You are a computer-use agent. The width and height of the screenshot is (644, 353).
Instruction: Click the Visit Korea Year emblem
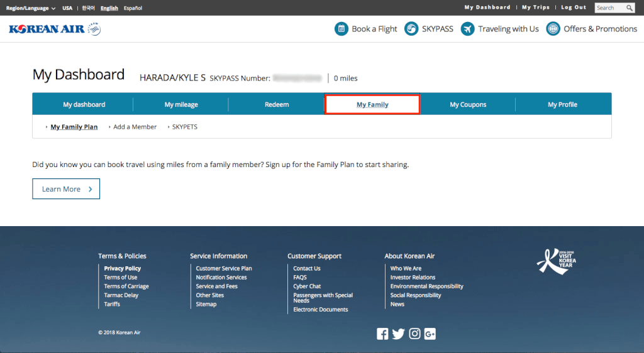pyautogui.click(x=556, y=261)
